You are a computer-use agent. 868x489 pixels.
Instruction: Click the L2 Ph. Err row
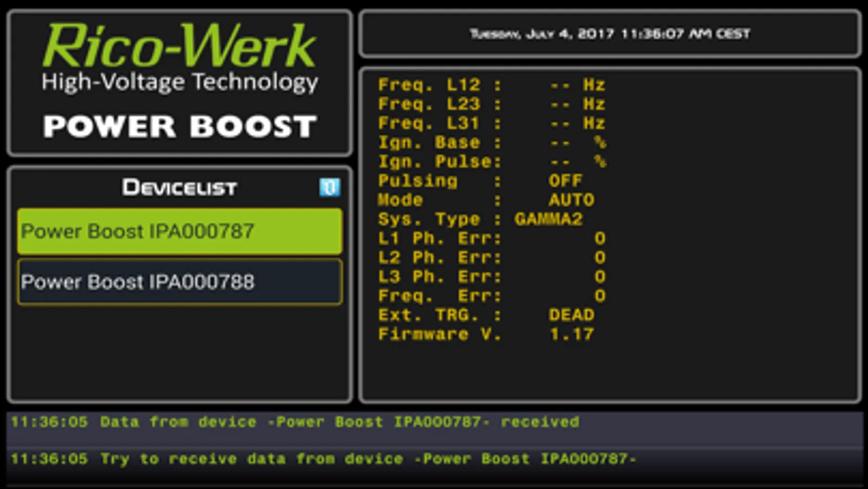491,258
